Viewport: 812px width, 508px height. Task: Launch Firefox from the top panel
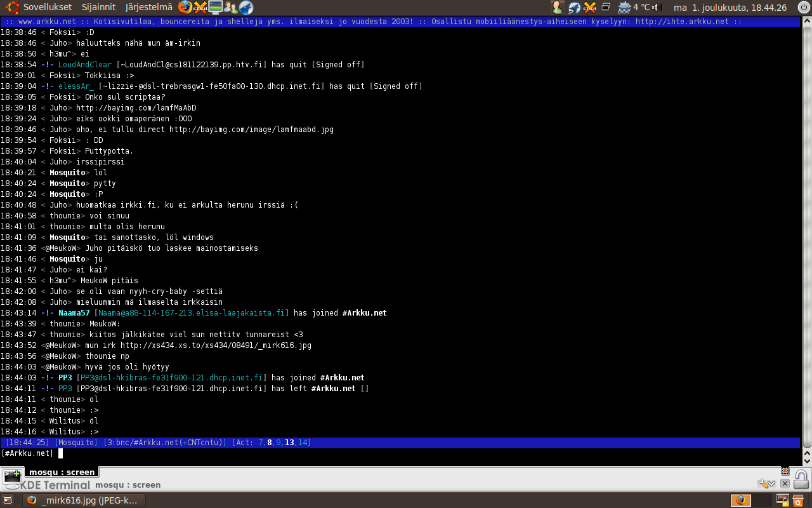pyautogui.click(x=185, y=8)
